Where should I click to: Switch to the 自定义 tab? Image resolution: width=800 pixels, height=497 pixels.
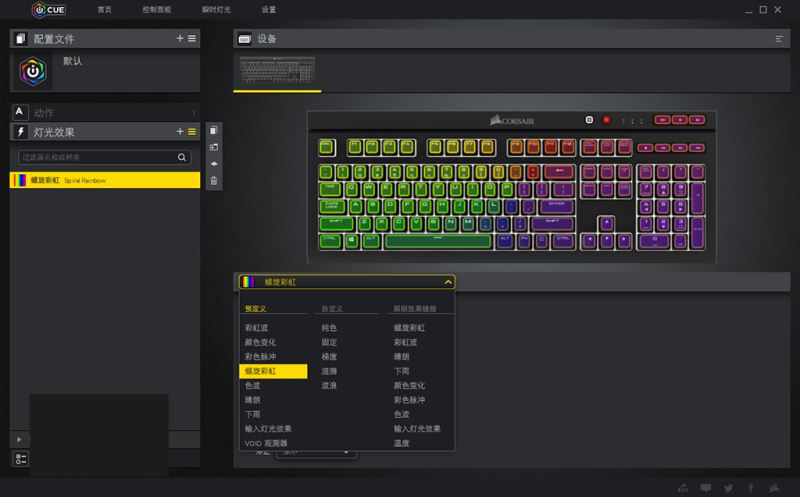[x=332, y=309]
